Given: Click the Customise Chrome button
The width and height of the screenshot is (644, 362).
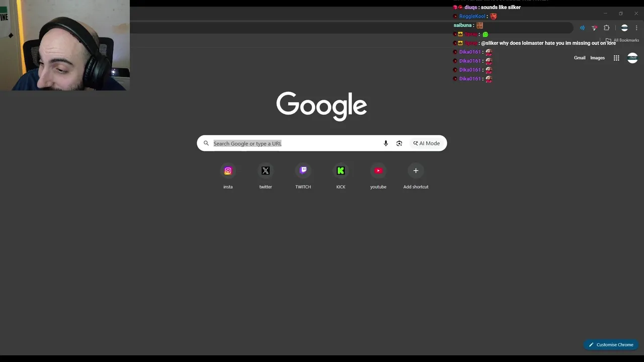Looking at the screenshot, I should click(x=611, y=344).
